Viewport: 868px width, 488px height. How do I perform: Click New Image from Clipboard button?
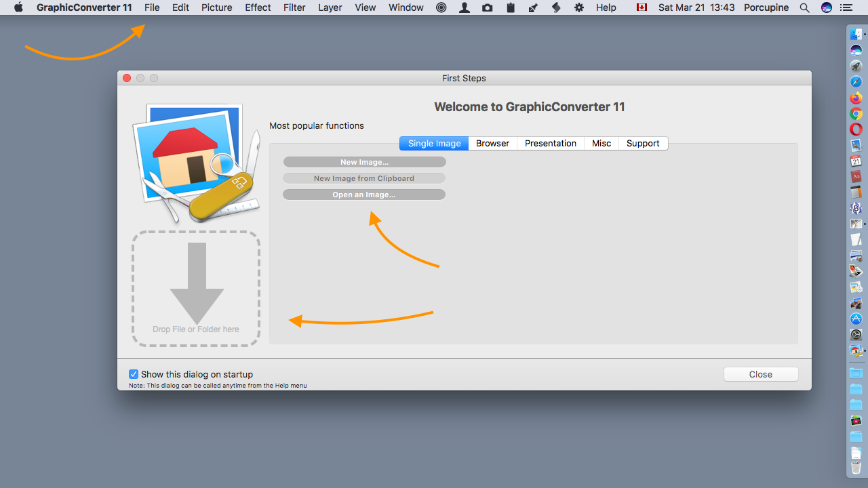(364, 178)
